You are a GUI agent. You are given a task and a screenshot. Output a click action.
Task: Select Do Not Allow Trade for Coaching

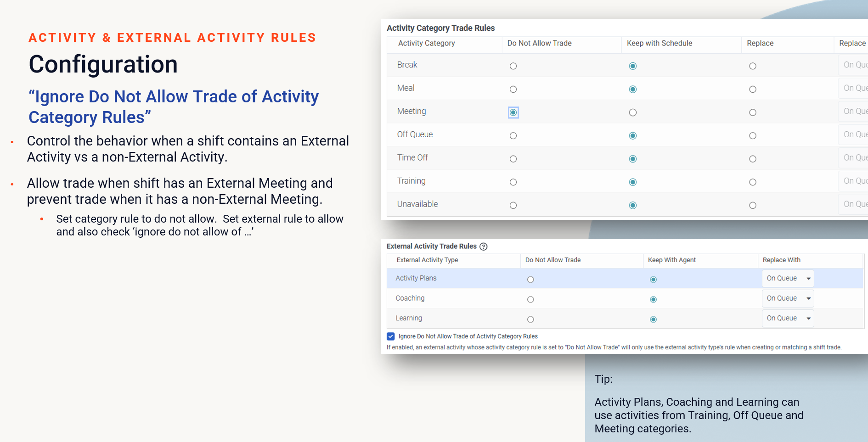point(530,300)
